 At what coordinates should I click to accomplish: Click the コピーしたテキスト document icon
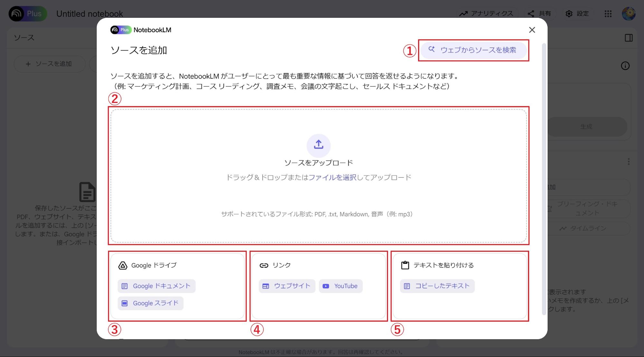point(407,286)
